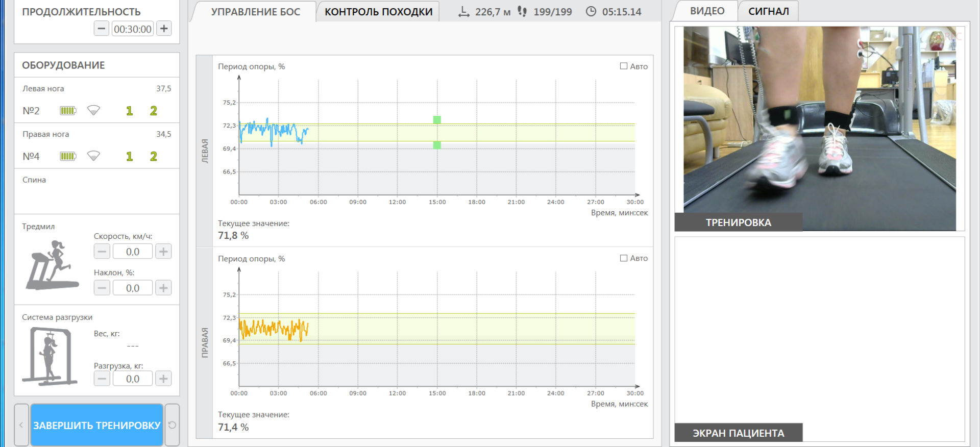
Task: Click the distance icon next to 226,7 м
Action: pos(463,12)
